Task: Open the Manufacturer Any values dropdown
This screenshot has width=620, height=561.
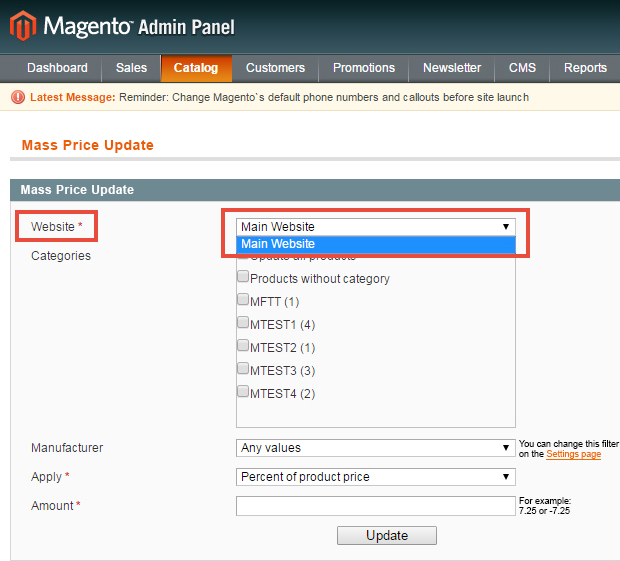Action: click(x=376, y=448)
